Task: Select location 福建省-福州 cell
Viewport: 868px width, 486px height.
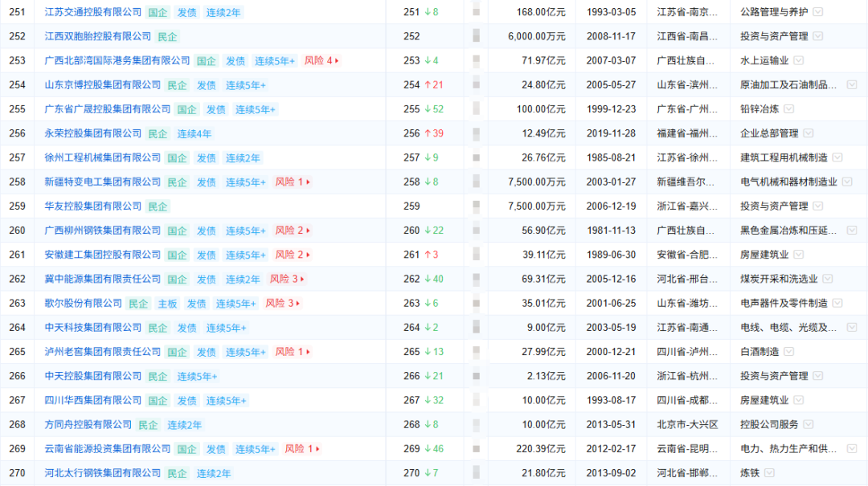Action: pyautogui.click(x=687, y=133)
